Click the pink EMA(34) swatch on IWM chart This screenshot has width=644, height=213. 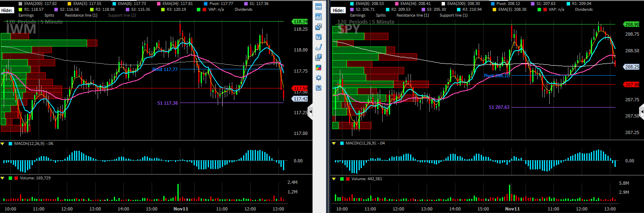pos(160,3)
